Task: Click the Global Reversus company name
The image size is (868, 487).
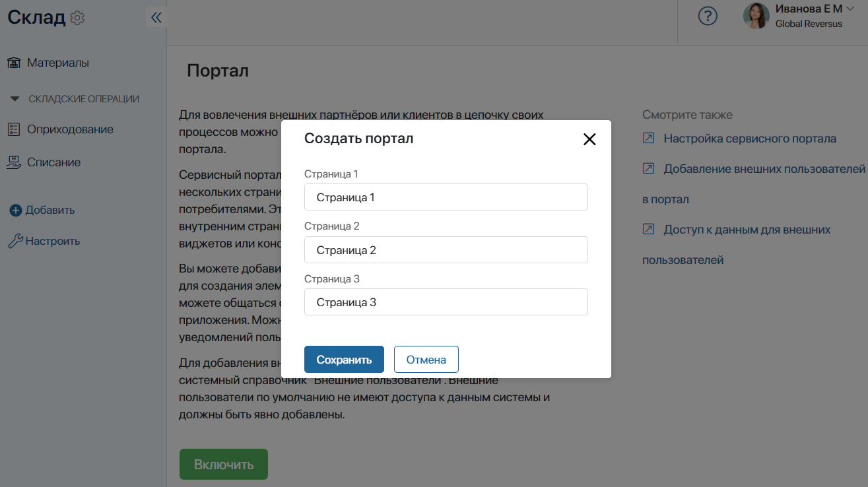Action: [809, 24]
